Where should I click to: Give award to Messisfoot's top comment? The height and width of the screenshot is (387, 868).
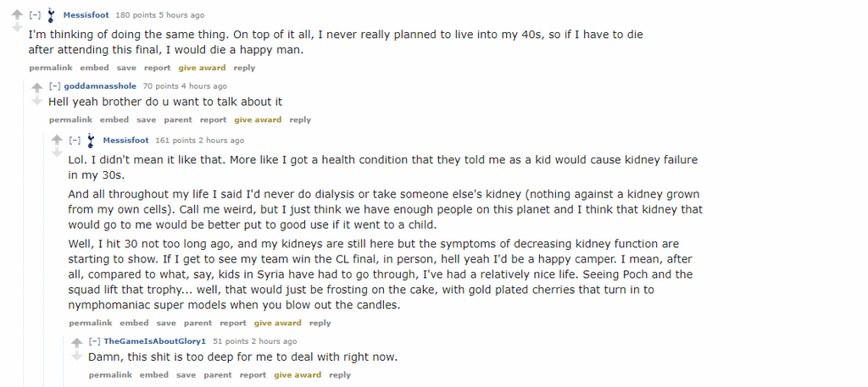(x=202, y=68)
